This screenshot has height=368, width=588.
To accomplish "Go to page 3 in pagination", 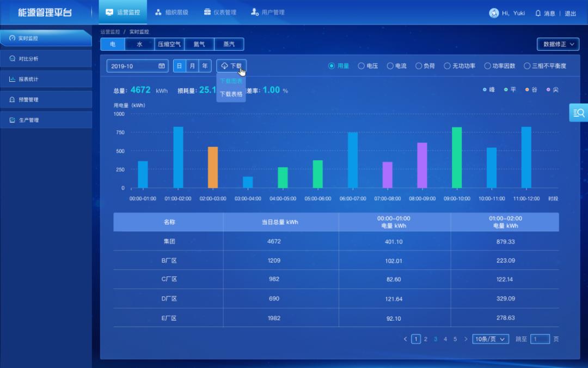I will coord(436,339).
